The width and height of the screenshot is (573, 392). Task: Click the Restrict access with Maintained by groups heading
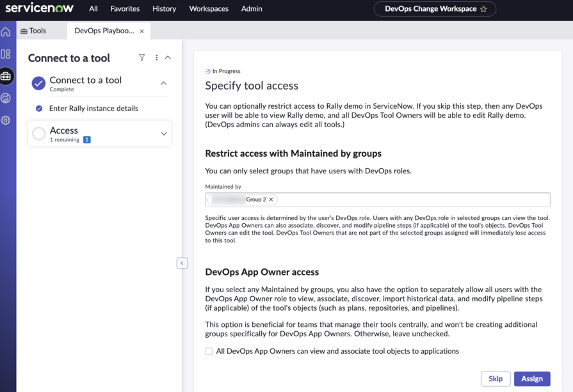coord(293,153)
